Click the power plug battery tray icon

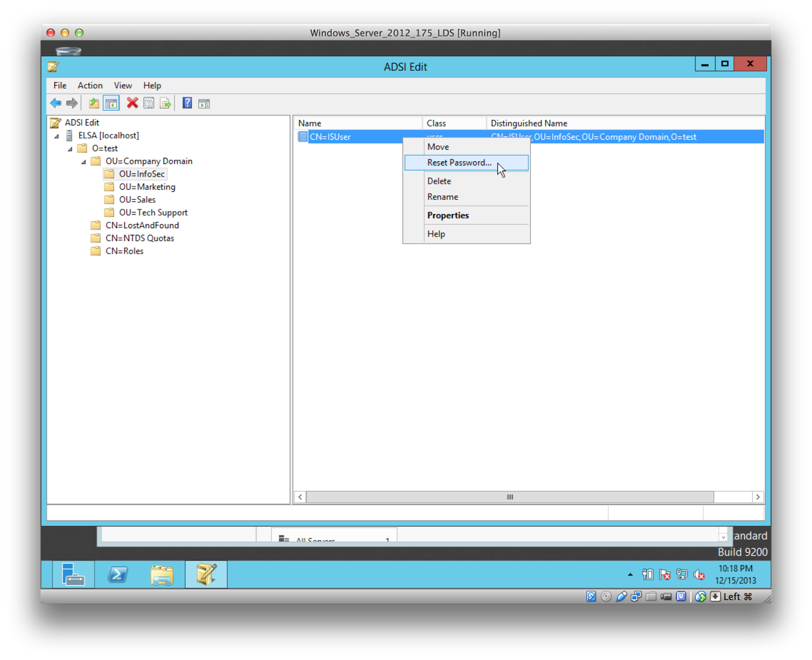point(648,574)
